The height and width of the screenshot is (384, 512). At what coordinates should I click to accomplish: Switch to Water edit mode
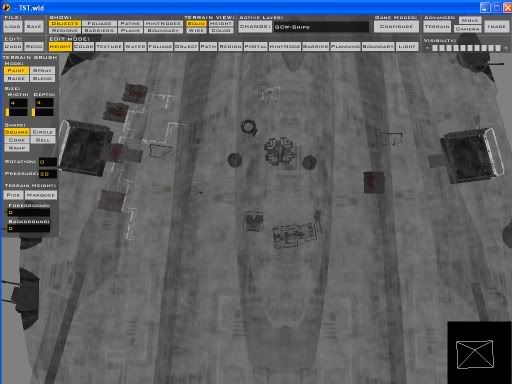[135, 47]
